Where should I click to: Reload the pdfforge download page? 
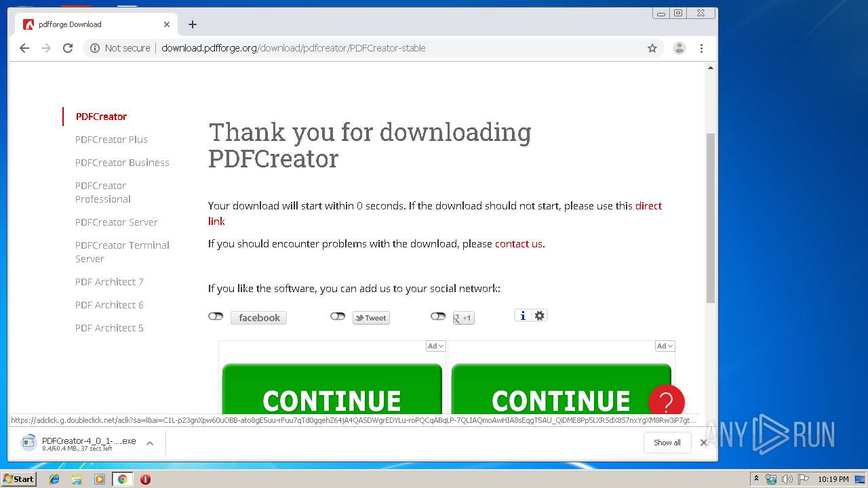(x=68, y=48)
